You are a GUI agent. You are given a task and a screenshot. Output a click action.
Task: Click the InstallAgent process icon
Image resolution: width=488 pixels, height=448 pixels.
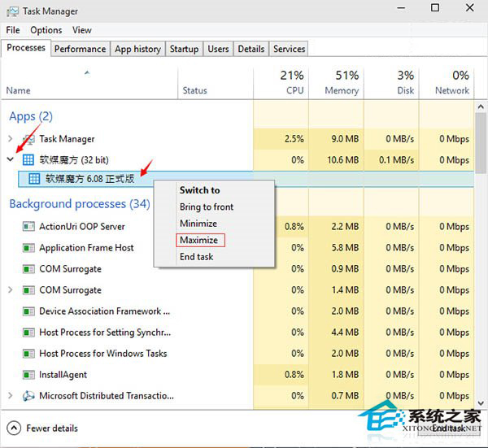pos(28,375)
